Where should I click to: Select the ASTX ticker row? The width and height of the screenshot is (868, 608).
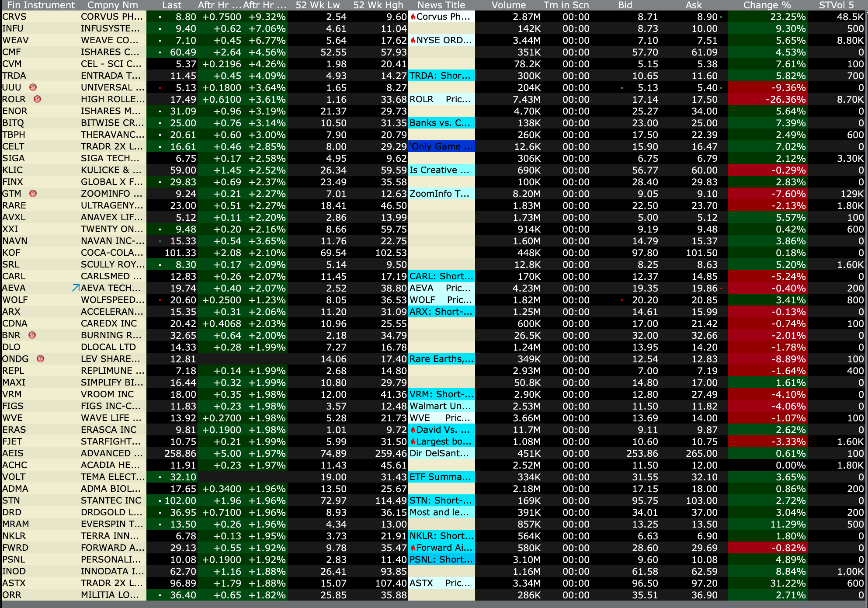[x=14, y=583]
